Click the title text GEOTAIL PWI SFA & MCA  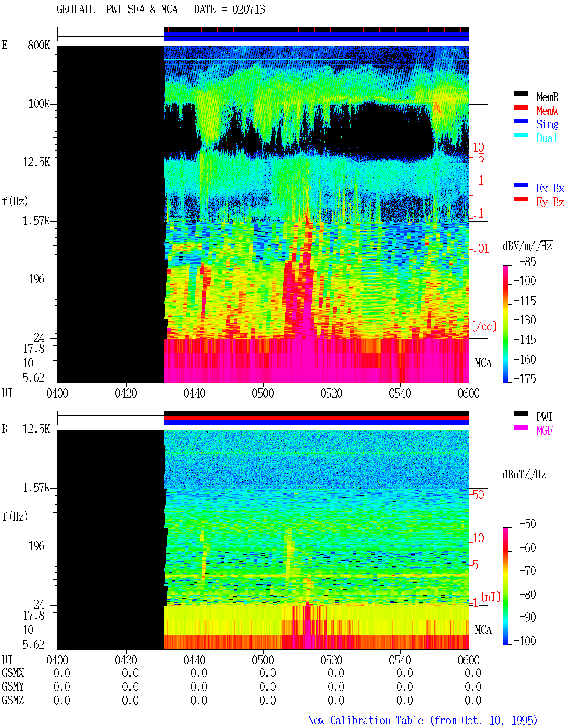click(117, 9)
